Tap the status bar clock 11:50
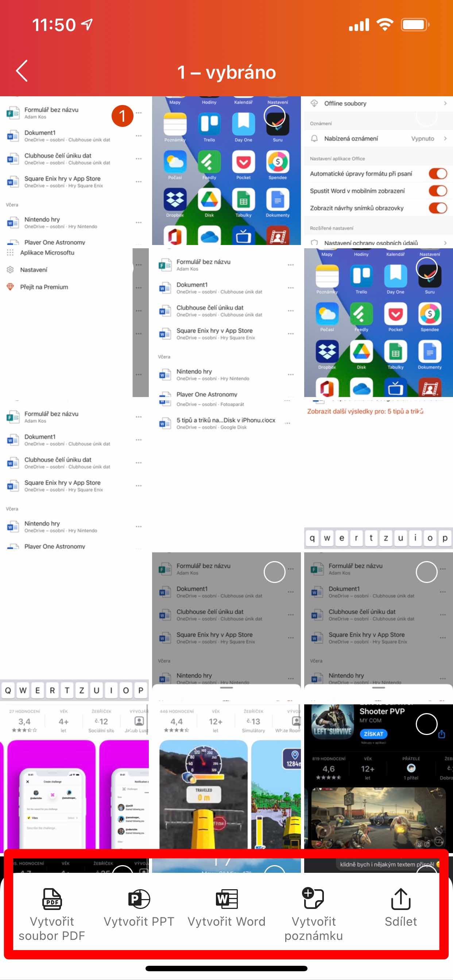 [54, 25]
